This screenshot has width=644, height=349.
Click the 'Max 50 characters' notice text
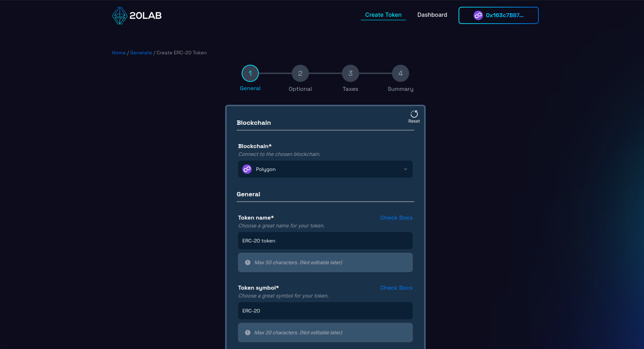(x=298, y=262)
